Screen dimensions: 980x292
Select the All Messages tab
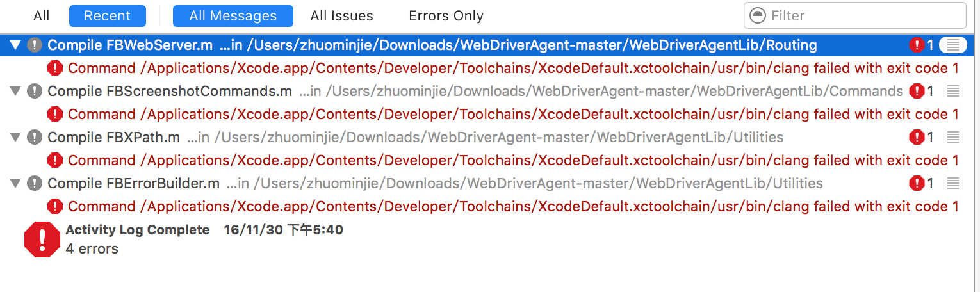click(233, 15)
